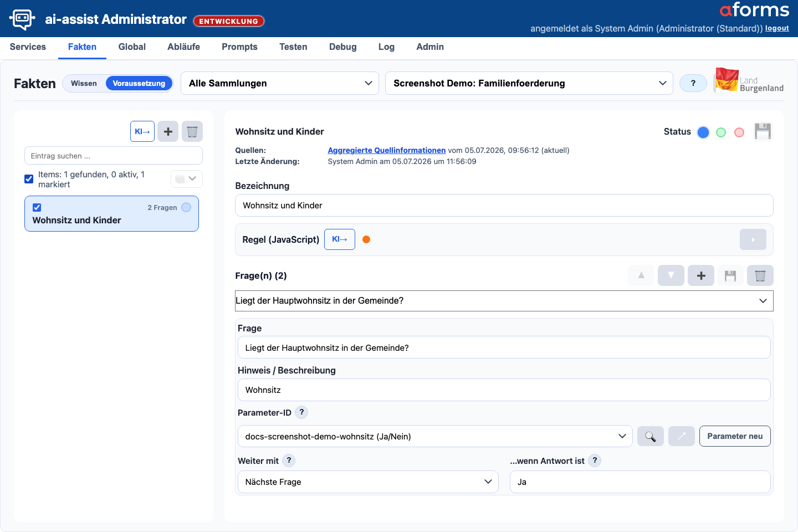Screen dimensions: 798x532
Task: Select the Fakten tab
Action: click(82, 47)
